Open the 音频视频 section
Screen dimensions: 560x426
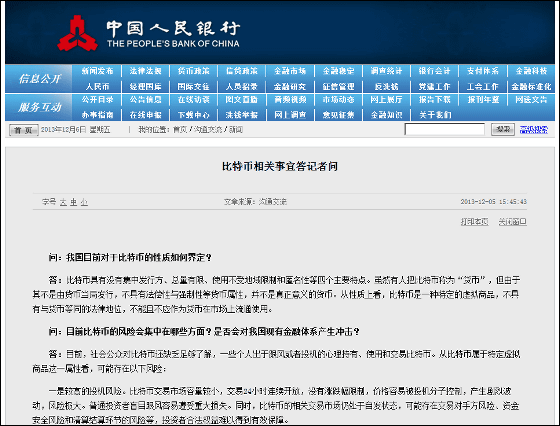pos(290,100)
